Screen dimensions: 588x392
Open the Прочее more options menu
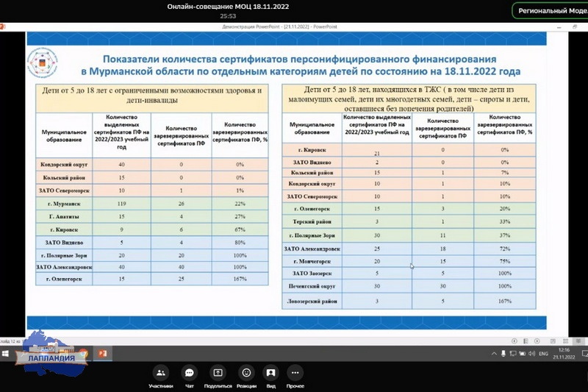(295, 377)
